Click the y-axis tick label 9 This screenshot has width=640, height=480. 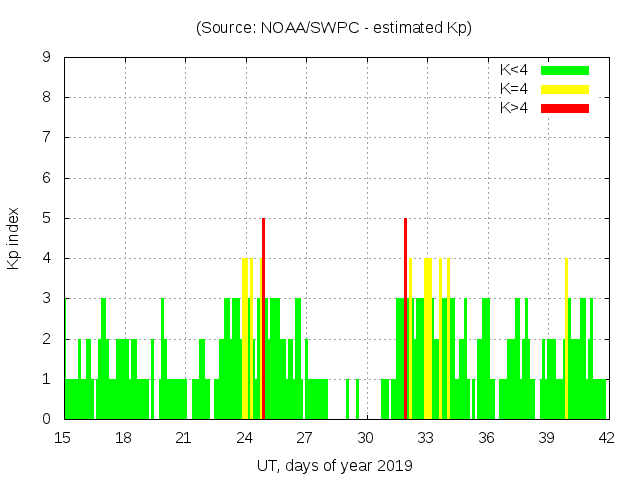pyautogui.click(x=46, y=57)
